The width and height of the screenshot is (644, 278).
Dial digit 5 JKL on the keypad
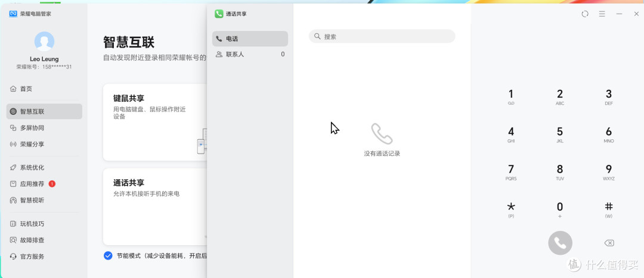coord(560,135)
